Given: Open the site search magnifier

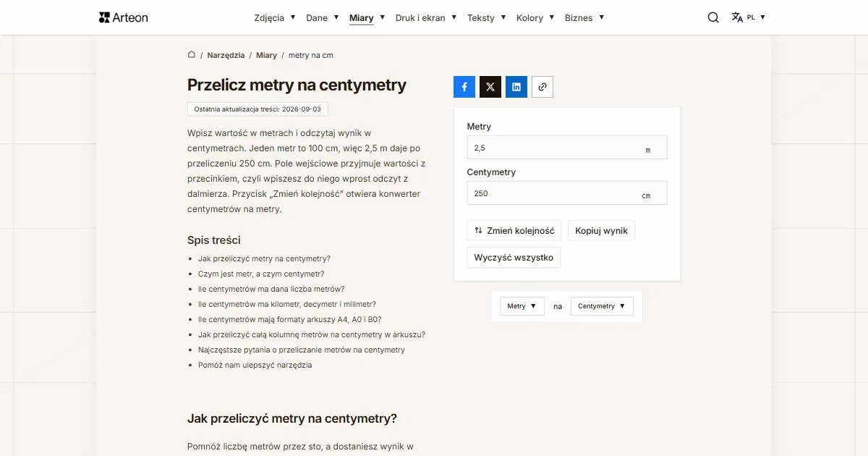Looking at the screenshot, I should click(x=713, y=17).
